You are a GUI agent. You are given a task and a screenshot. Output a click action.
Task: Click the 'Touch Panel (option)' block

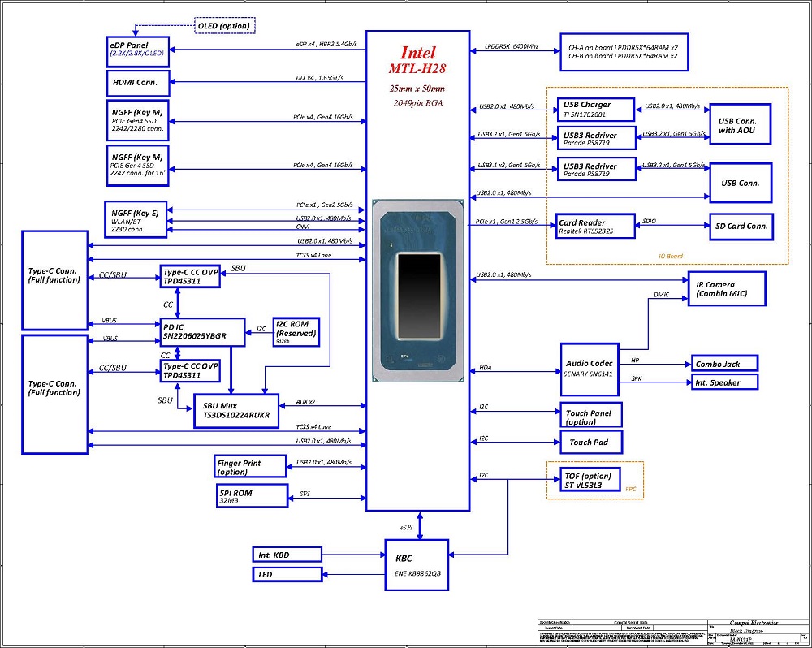pyautogui.click(x=591, y=415)
